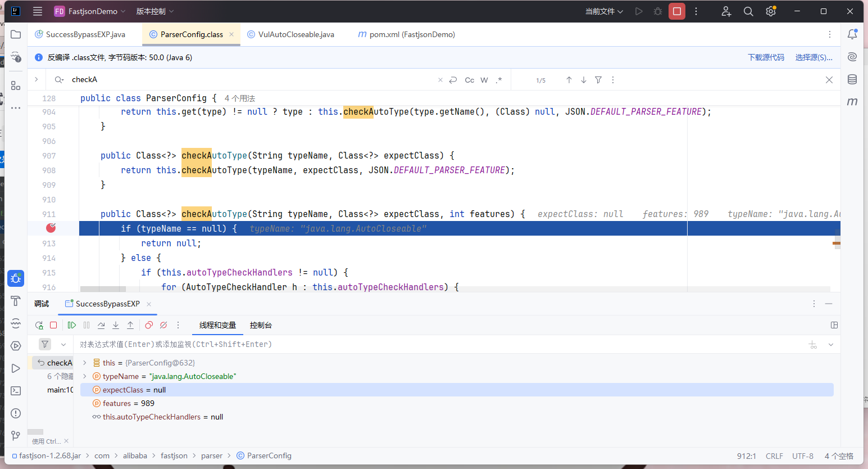The image size is (868, 469).
Task: Toggle Mute Breakpoints in debugger
Action: click(x=163, y=325)
